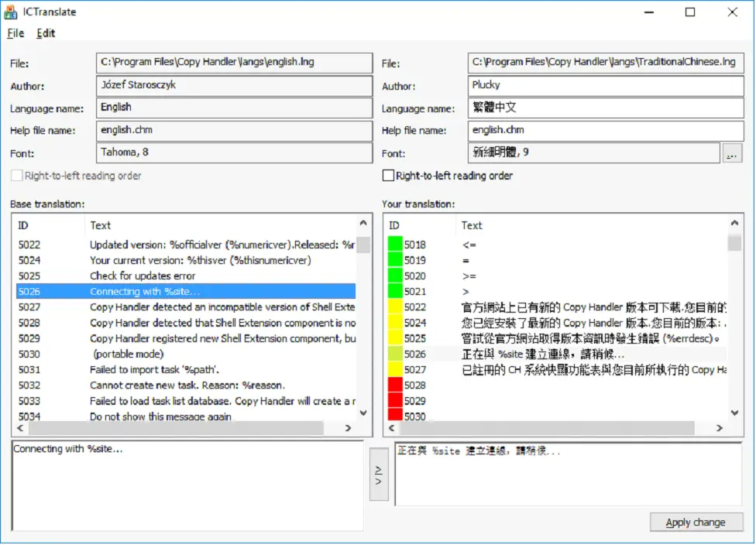Click the green status swatch for ID 5021
756x545 pixels.
click(395, 290)
